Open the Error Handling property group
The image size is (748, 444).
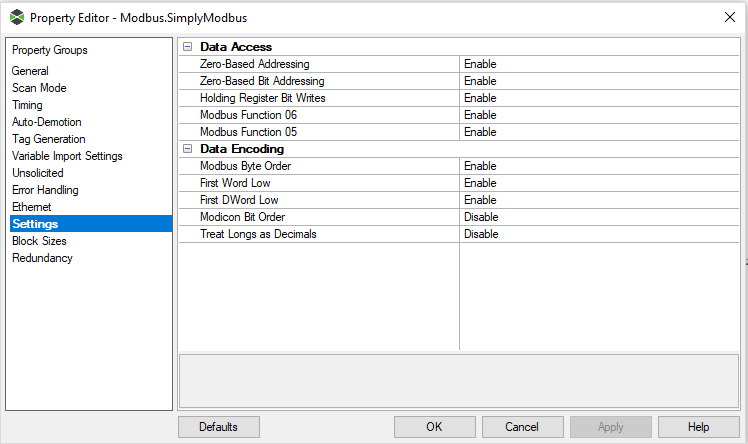[45, 190]
